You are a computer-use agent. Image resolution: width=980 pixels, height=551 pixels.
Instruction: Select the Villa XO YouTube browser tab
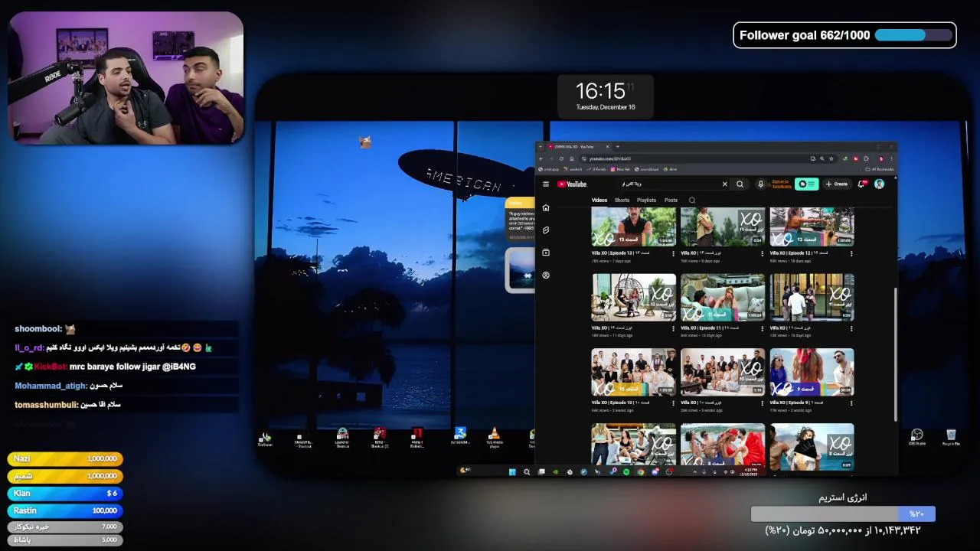(579, 147)
